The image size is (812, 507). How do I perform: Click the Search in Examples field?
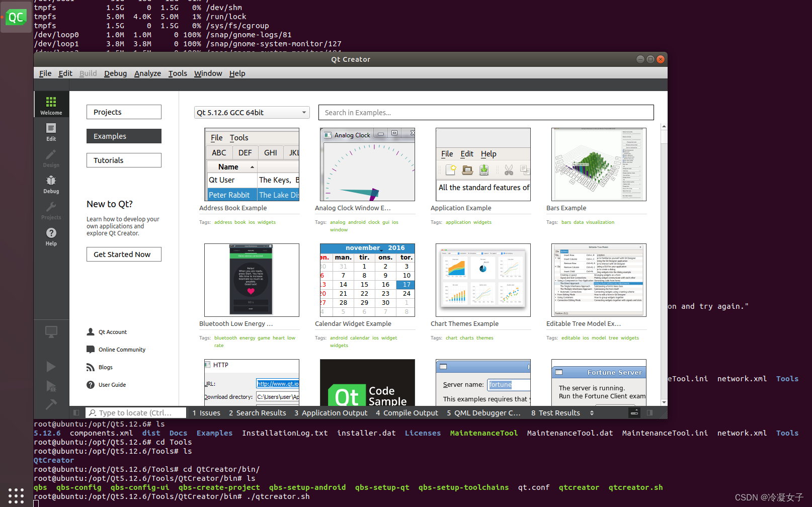(x=486, y=113)
